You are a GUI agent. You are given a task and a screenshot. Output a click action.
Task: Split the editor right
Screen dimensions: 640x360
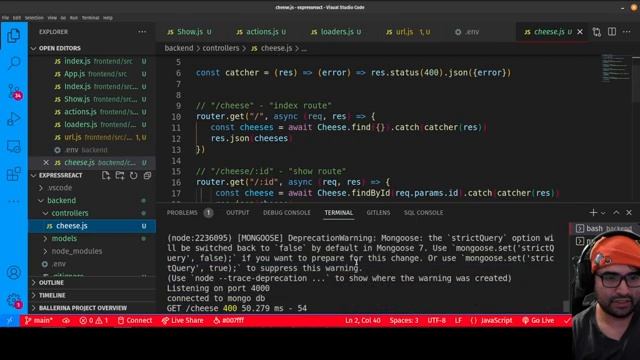(612, 32)
